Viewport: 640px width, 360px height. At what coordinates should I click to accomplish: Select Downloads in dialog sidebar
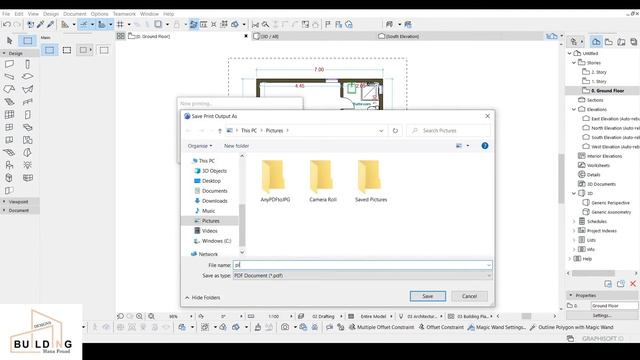[x=215, y=201]
